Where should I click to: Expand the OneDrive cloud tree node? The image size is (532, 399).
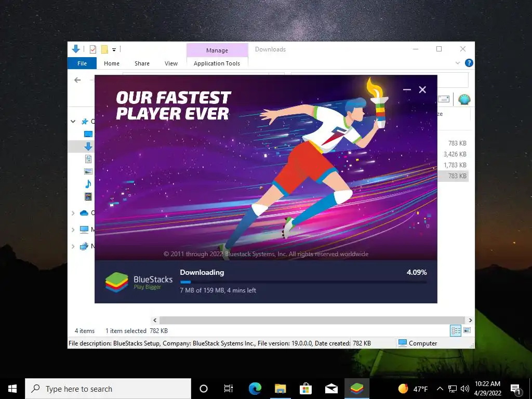pyautogui.click(x=73, y=213)
